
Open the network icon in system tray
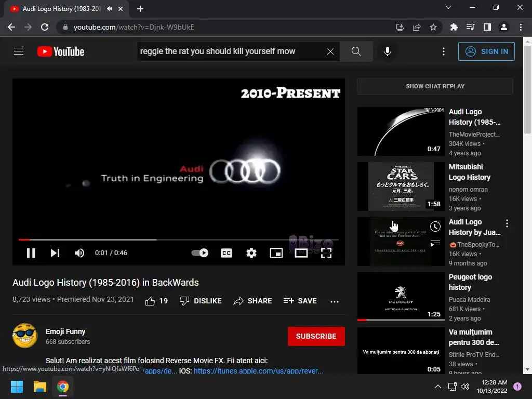453,387
